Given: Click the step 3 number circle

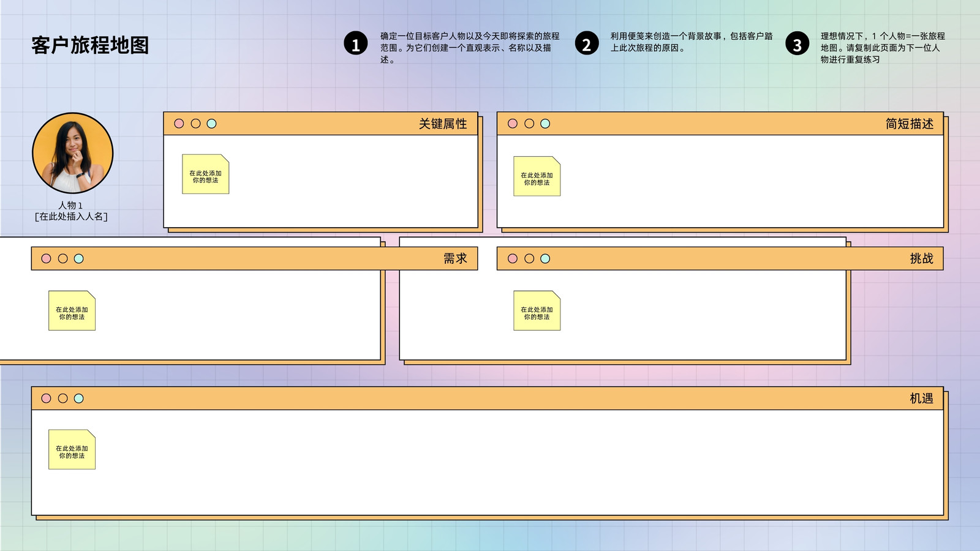Looking at the screenshot, I should (797, 43).
